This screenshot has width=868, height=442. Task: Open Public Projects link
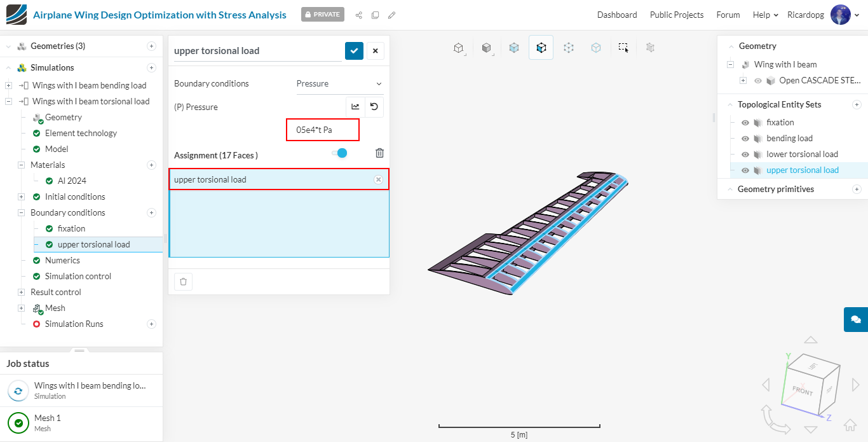(x=676, y=15)
